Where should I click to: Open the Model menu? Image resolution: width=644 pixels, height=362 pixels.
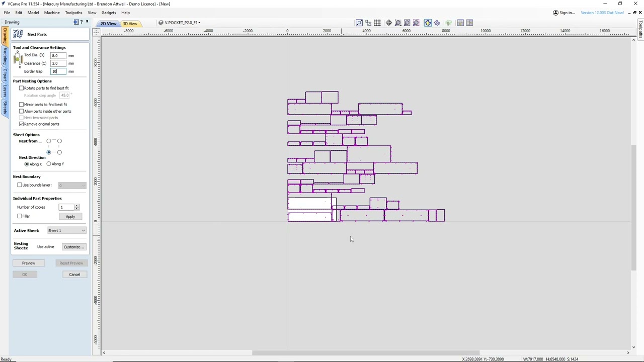(33, 13)
